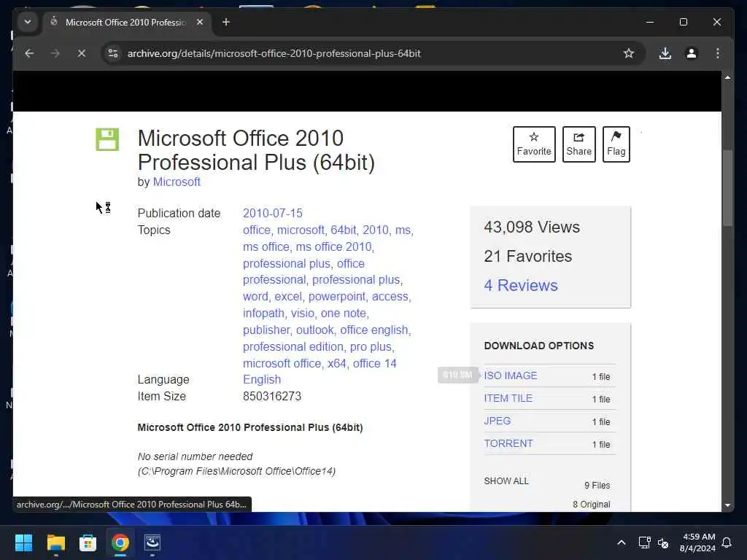The height and width of the screenshot is (560, 747).
Task: Click the back navigation arrow
Action: coord(29,53)
